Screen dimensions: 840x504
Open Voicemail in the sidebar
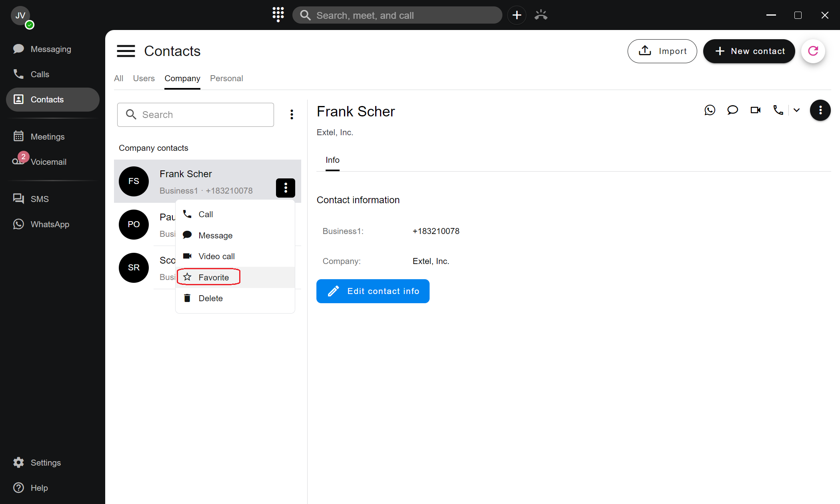[x=48, y=162]
